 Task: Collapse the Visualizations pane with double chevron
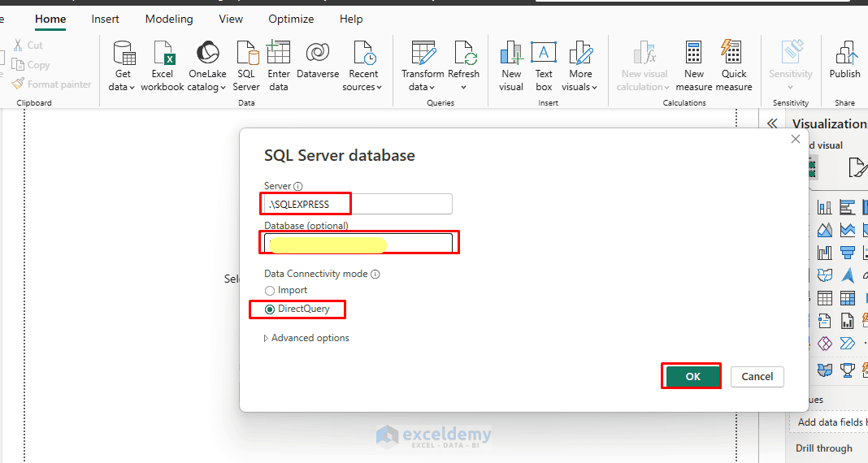pos(772,123)
